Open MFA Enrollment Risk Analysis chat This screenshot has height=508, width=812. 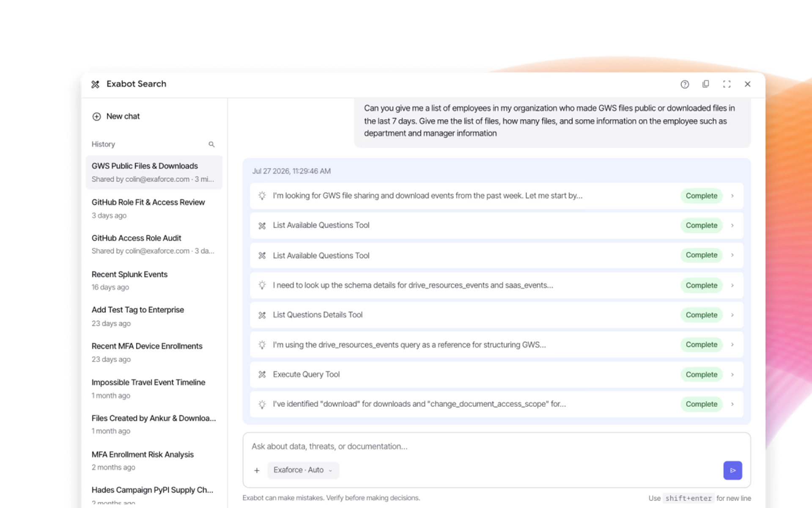[154, 460]
